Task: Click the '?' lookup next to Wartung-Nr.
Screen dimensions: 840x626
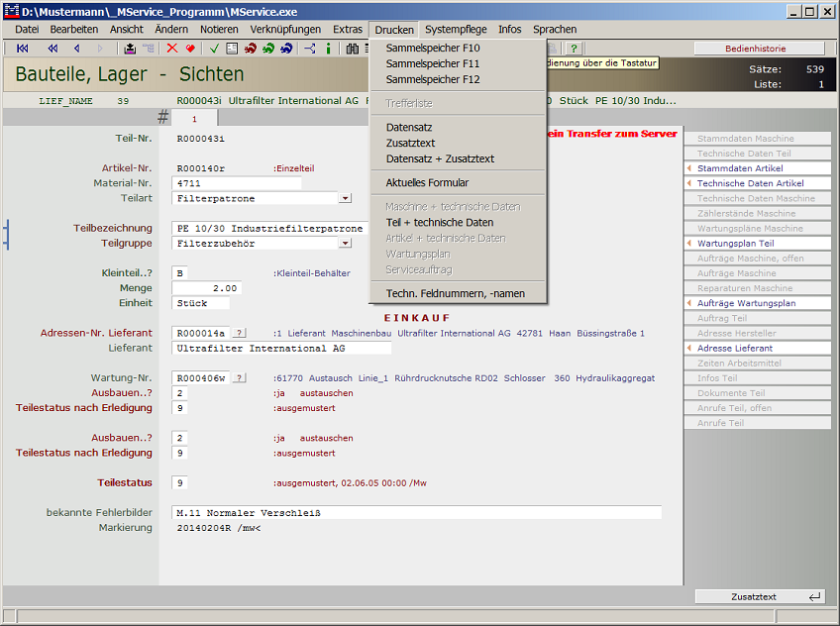Action: tap(240, 377)
